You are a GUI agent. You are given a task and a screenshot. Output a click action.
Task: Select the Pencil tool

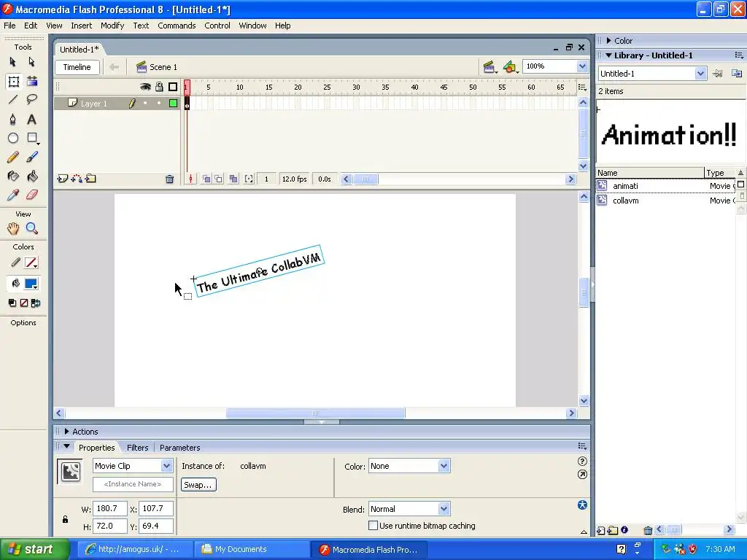point(13,157)
